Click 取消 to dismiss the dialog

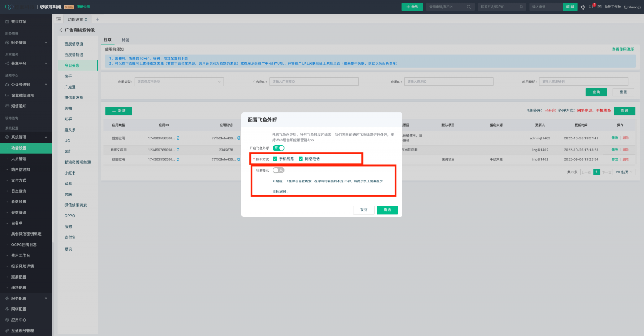[364, 210]
